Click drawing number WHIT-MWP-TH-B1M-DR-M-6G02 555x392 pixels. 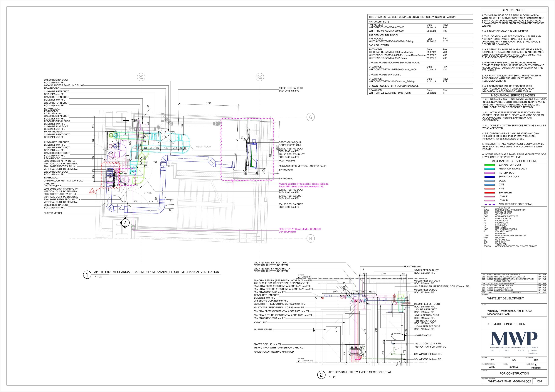[509, 382]
